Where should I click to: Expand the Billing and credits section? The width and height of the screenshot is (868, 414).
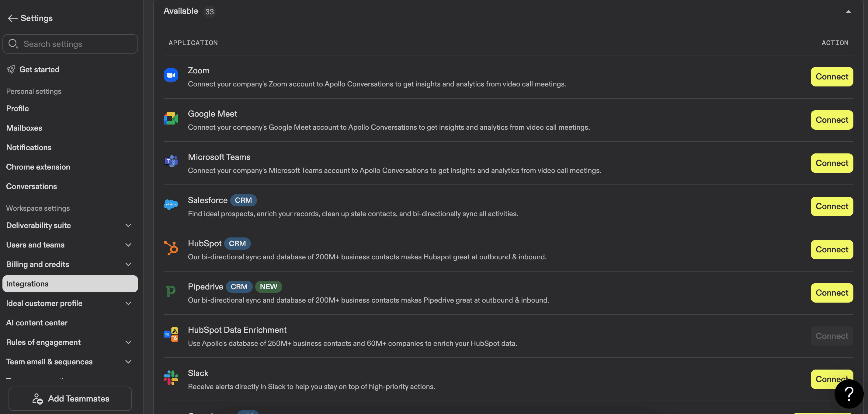coord(128,264)
